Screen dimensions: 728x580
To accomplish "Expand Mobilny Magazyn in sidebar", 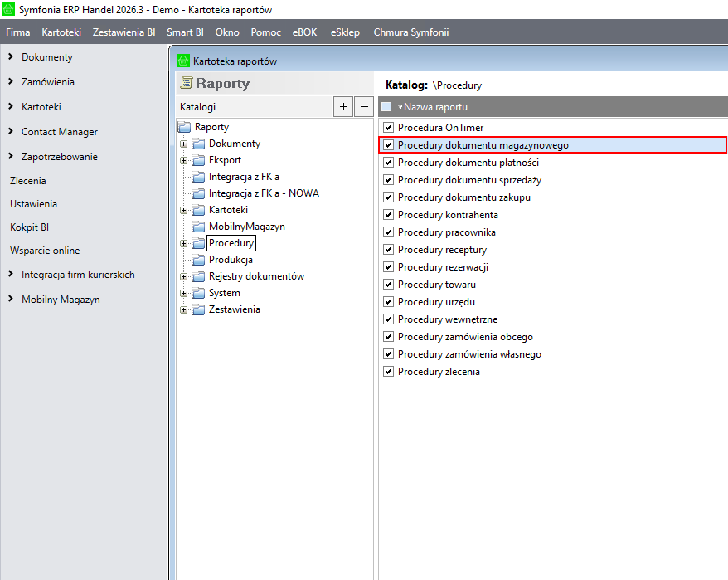I will 11,299.
